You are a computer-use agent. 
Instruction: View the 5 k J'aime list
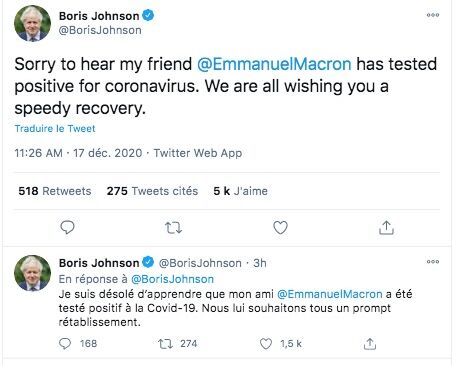point(240,191)
